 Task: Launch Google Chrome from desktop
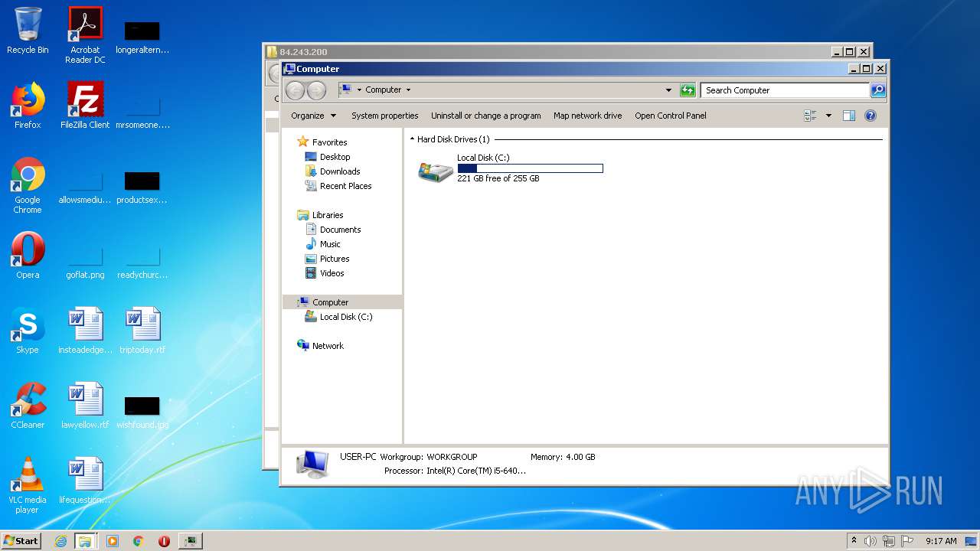click(x=28, y=185)
